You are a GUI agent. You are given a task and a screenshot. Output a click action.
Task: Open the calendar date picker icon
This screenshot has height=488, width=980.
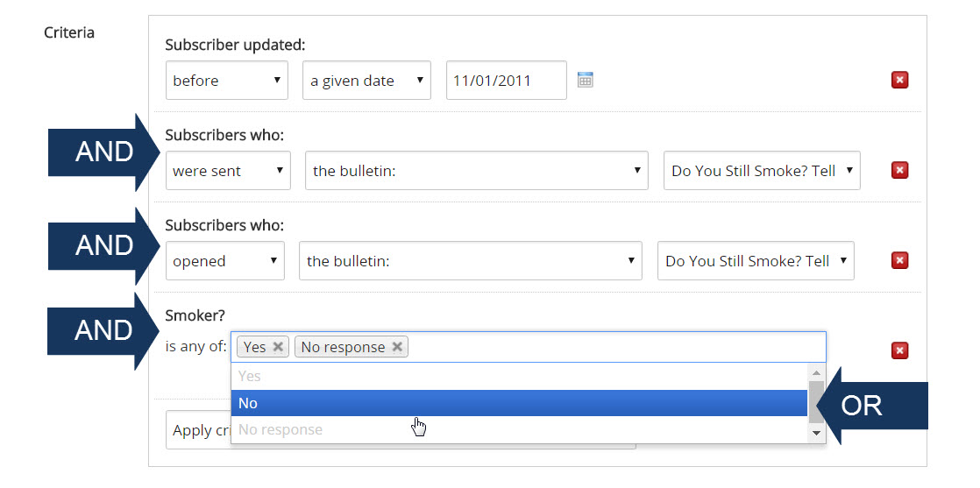click(586, 80)
